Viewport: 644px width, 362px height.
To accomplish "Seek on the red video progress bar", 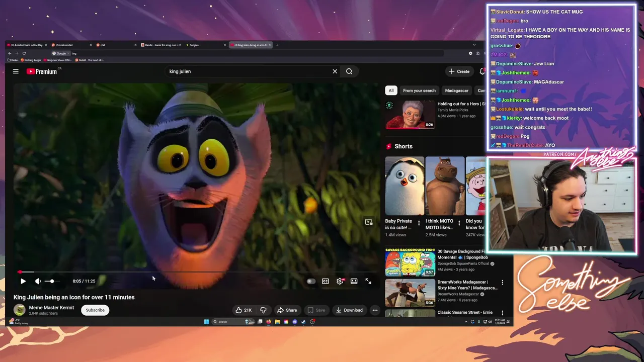I will point(196,272).
